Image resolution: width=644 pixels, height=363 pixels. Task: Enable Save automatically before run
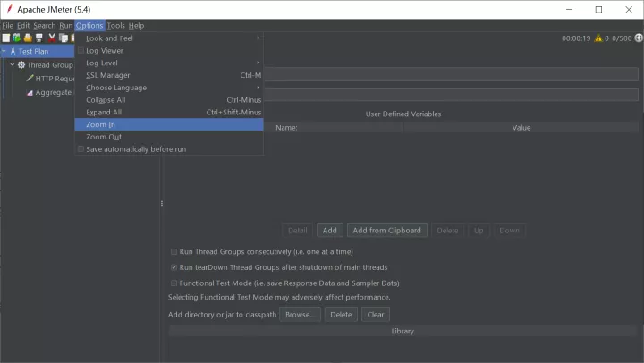click(x=80, y=149)
